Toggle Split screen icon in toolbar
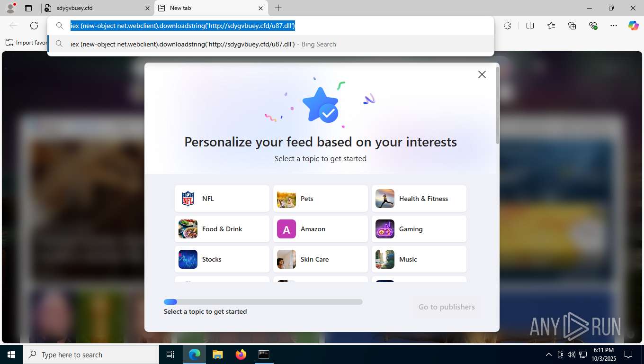 click(530, 26)
